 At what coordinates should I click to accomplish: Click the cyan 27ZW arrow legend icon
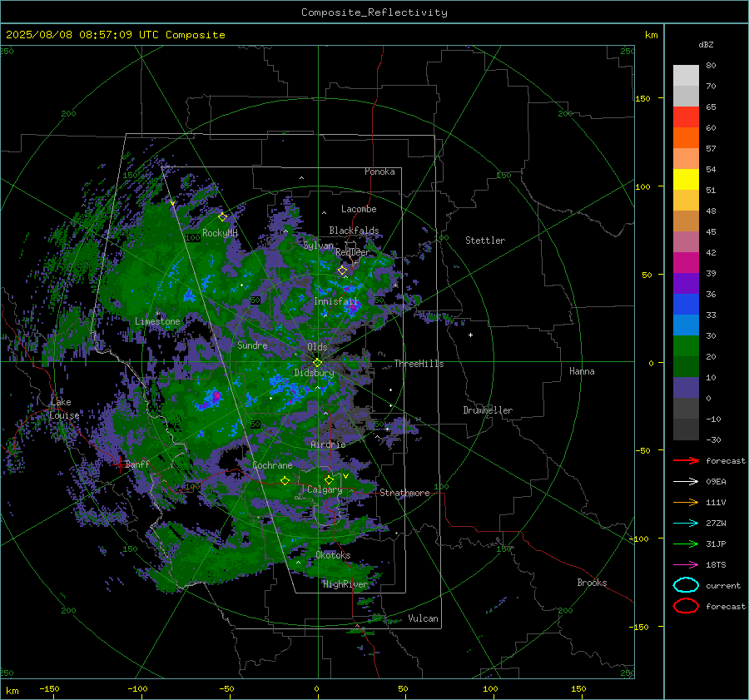(x=686, y=524)
